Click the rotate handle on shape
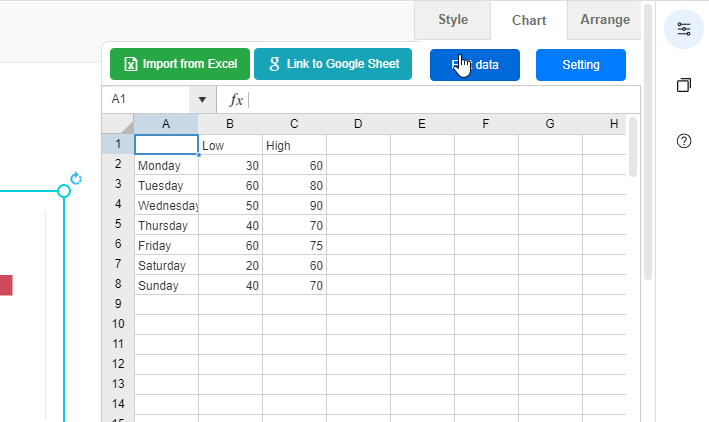This screenshot has height=422, width=709. point(76,179)
